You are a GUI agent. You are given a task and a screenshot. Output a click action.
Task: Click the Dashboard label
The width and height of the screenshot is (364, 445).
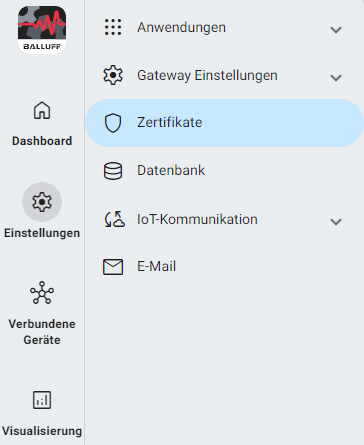[42, 141]
